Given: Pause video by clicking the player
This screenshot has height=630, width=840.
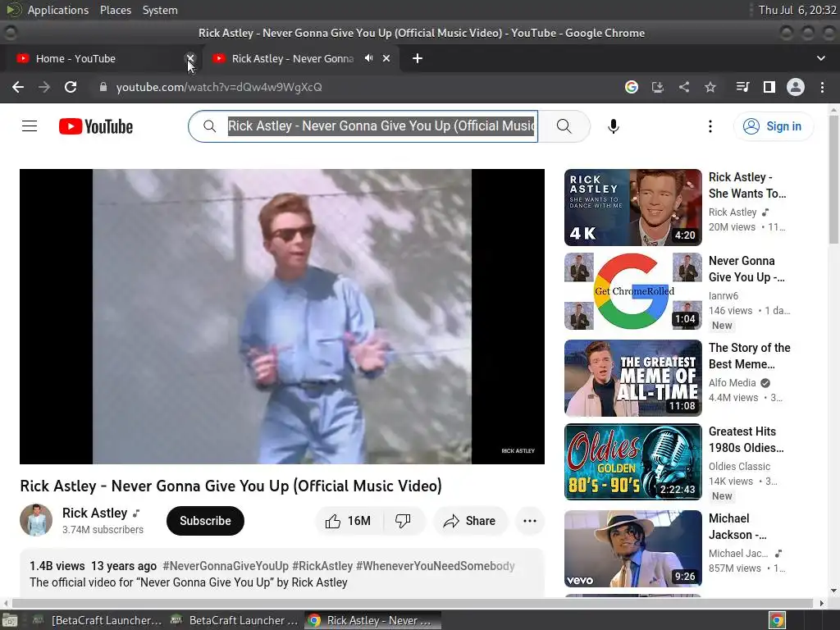Looking at the screenshot, I should pos(282,317).
